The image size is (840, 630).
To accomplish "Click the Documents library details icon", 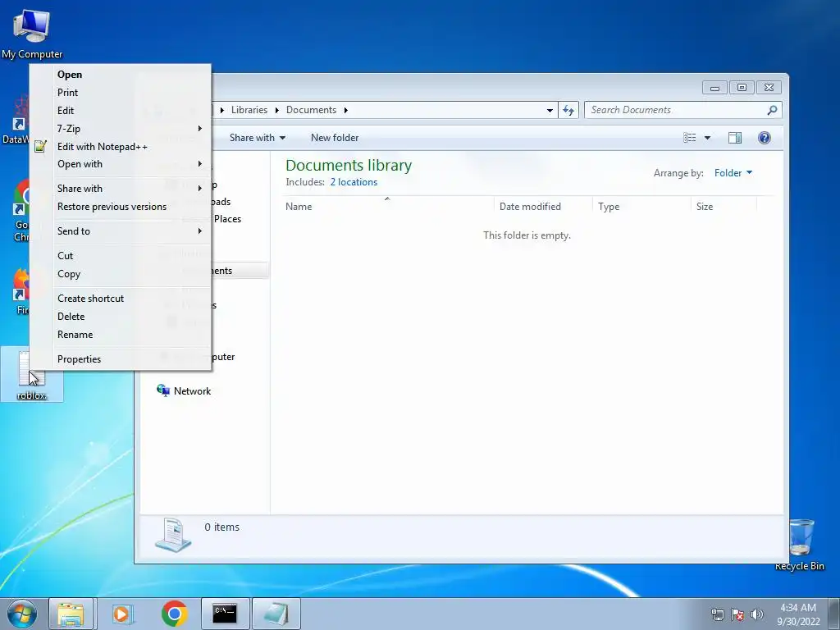I will (x=173, y=535).
